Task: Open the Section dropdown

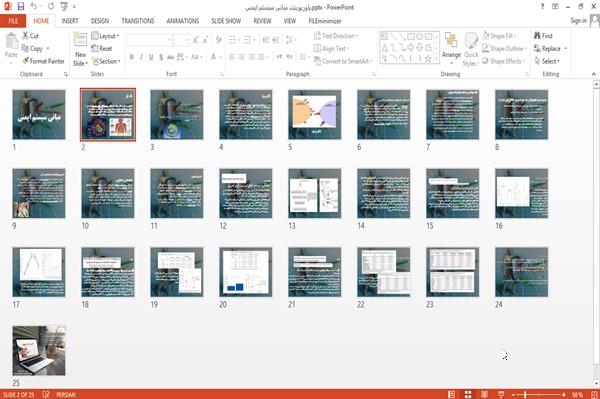Action: click(106, 61)
